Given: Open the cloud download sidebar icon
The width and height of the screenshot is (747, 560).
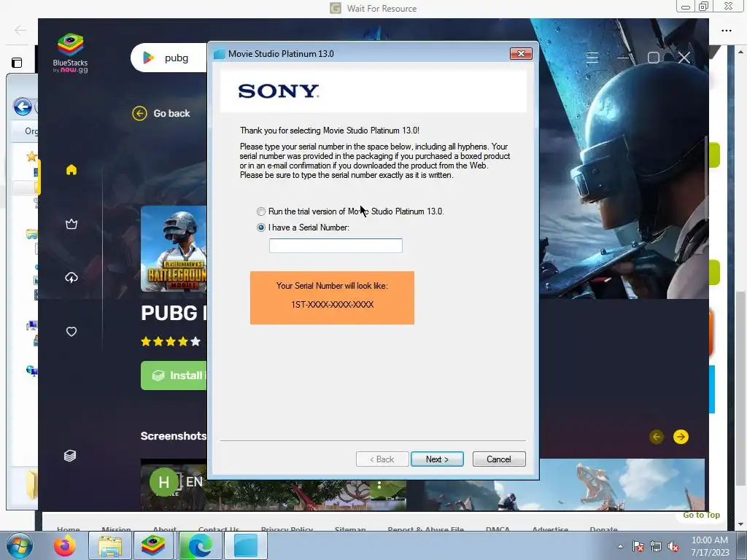Looking at the screenshot, I should tap(71, 278).
